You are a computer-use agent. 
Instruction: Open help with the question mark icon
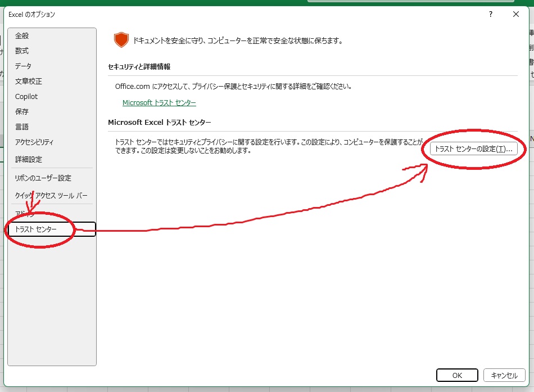[491, 15]
